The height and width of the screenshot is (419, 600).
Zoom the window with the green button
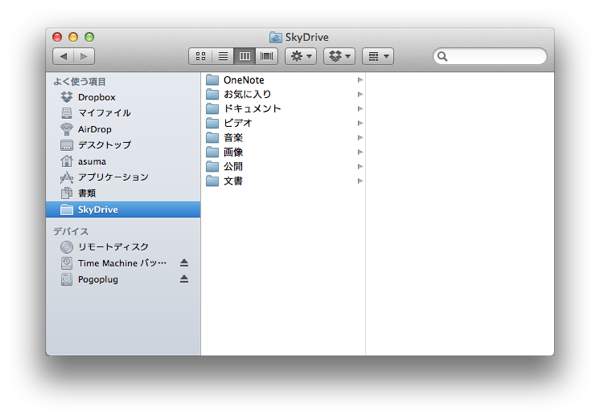(x=89, y=37)
